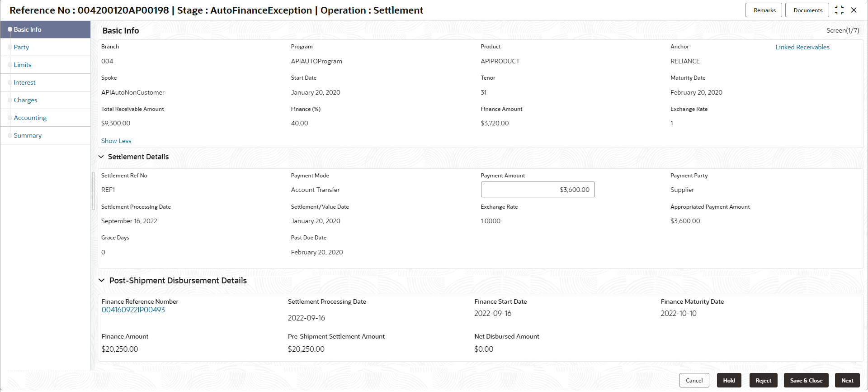Open the Party step

tap(21, 47)
